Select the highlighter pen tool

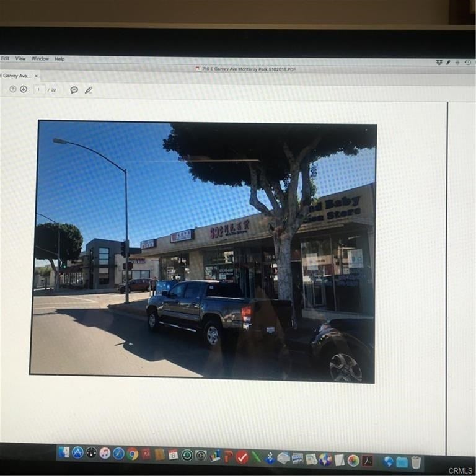tap(89, 90)
